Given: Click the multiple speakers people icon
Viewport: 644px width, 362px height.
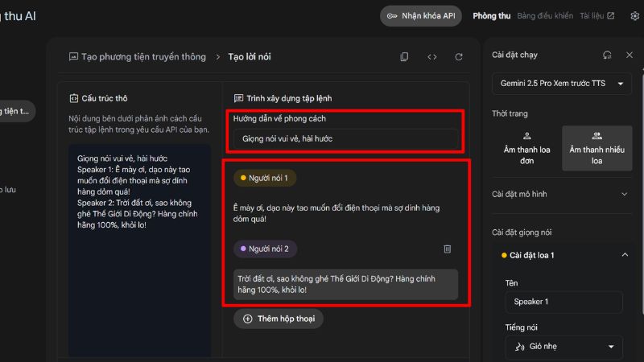Looking at the screenshot, I should [x=597, y=136].
